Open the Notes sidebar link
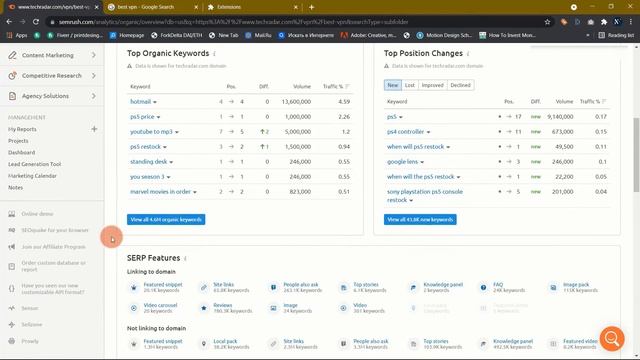 [x=16, y=188]
